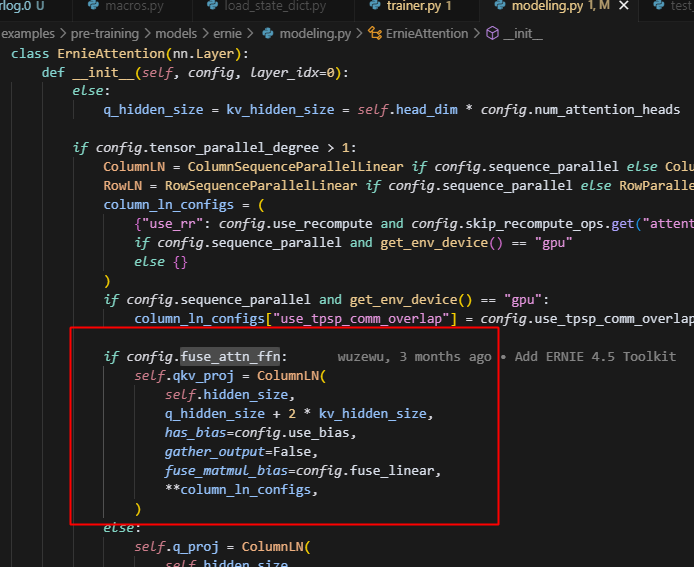Viewport: 694px width, 567px height.
Task: Expand the __init__ breadcrumb symbol list
Action: (x=524, y=33)
